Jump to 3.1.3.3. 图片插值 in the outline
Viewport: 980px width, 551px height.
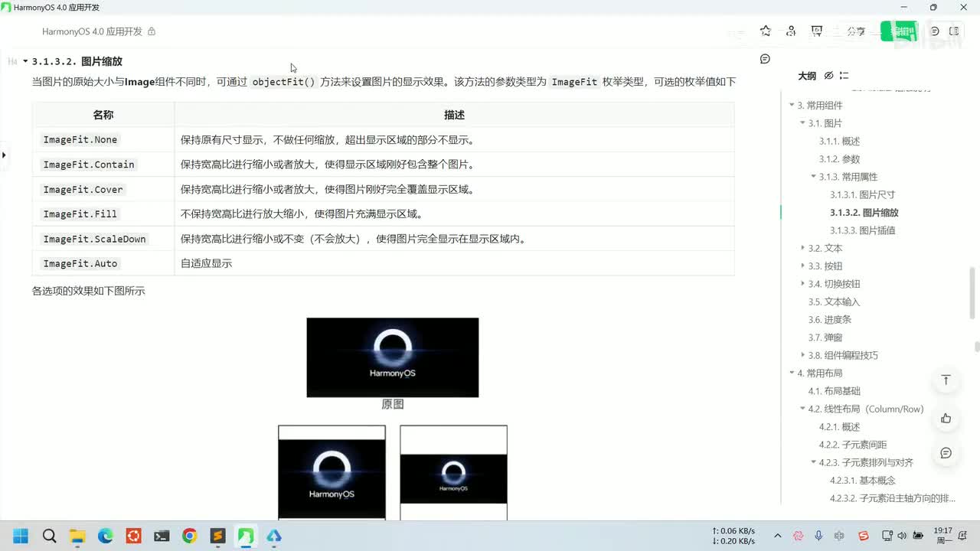click(862, 230)
